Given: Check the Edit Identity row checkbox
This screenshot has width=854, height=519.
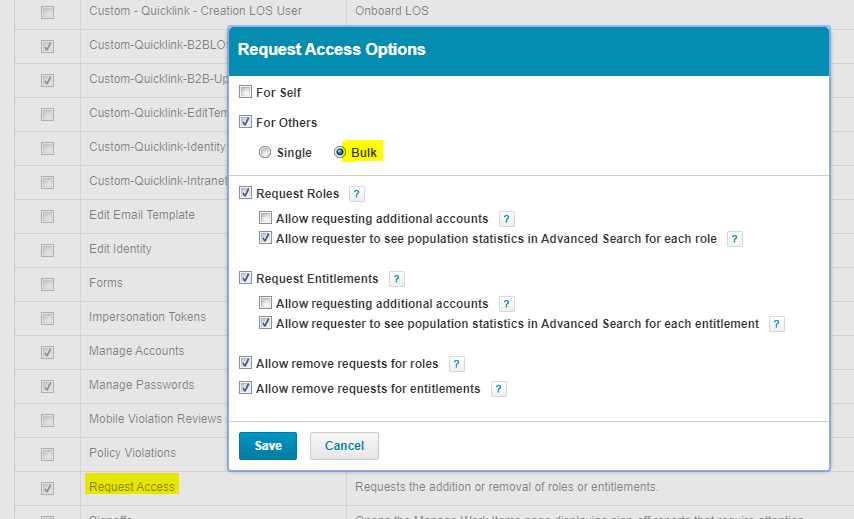Looking at the screenshot, I should coord(47,250).
